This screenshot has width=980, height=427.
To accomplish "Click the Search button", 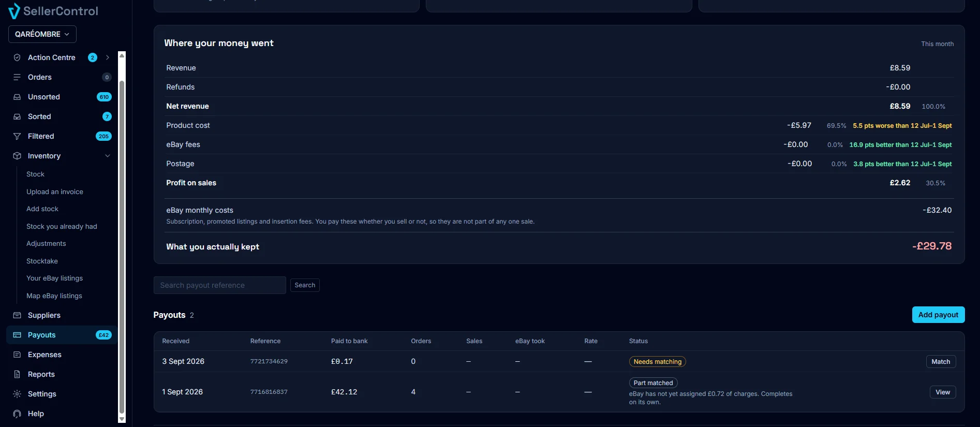I will (x=305, y=285).
